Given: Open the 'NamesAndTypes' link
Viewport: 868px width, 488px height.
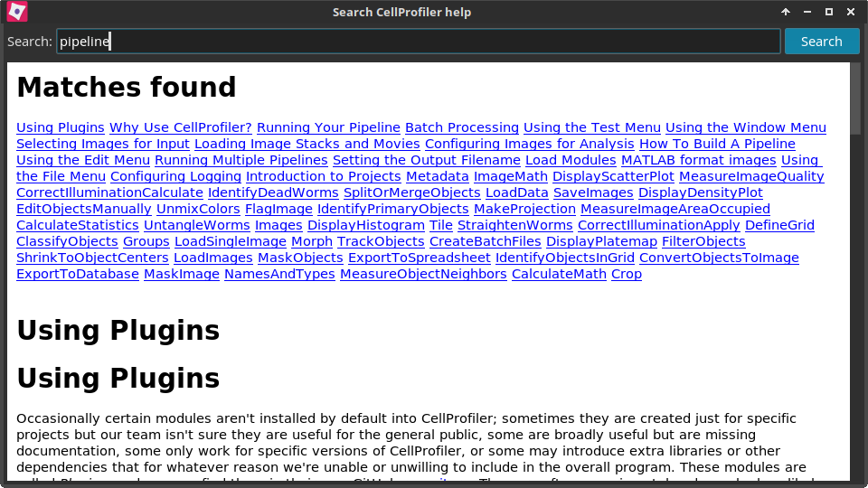Looking at the screenshot, I should pyautogui.click(x=279, y=275).
